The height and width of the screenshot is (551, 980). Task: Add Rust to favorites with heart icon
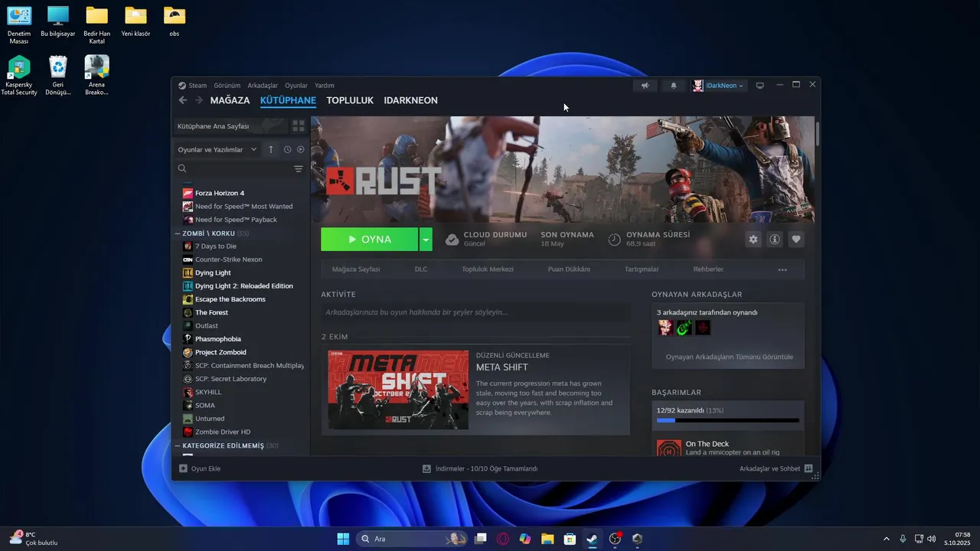[796, 240]
